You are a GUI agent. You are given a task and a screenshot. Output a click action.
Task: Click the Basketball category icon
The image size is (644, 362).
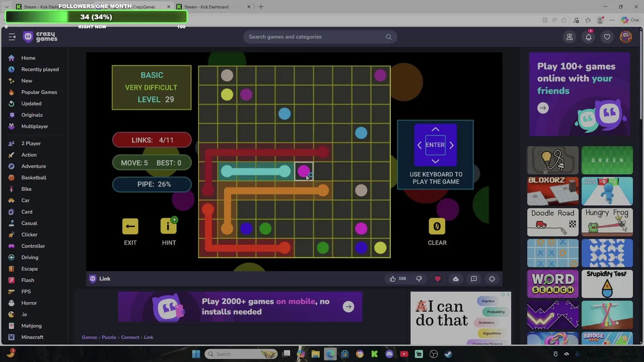click(x=12, y=177)
